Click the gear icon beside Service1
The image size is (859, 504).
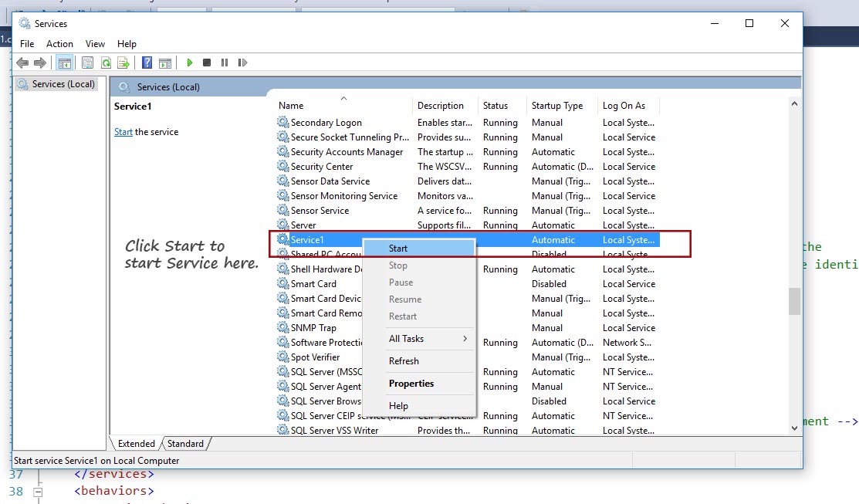(x=282, y=238)
